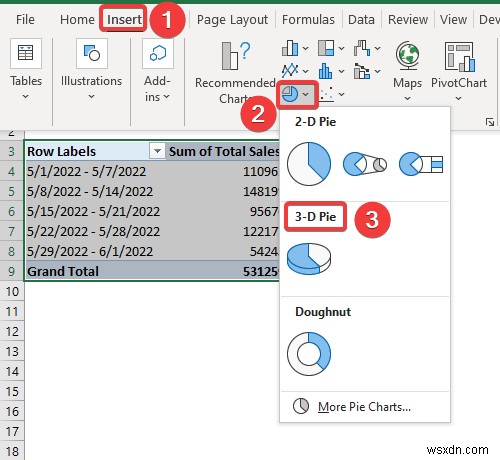
Task: Open the Illustrations shapes icon
Action: (x=92, y=53)
